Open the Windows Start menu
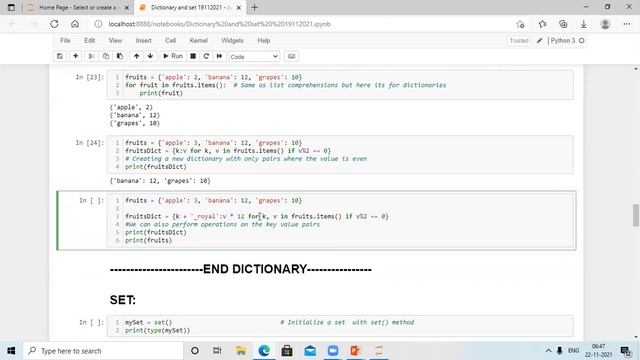The height and width of the screenshot is (360, 640). pyautogui.click(x=11, y=351)
